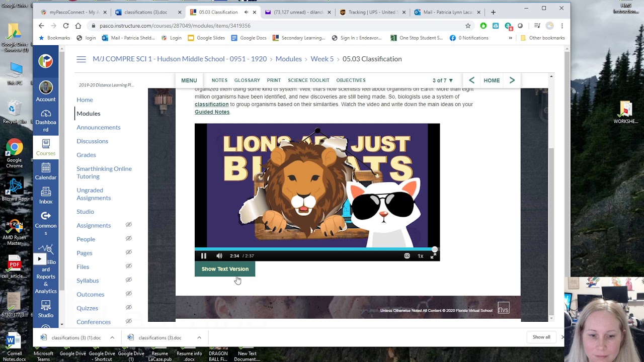Viewport: 644px width, 362px height.
Task: Switch to the classifications (3).doc tab
Action: pyautogui.click(x=146, y=12)
